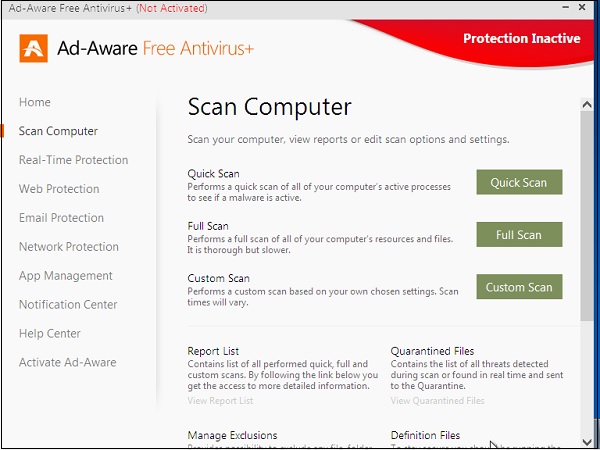Click the Protection Inactive status banner
This screenshot has width=600, height=450.
tap(522, 39)
